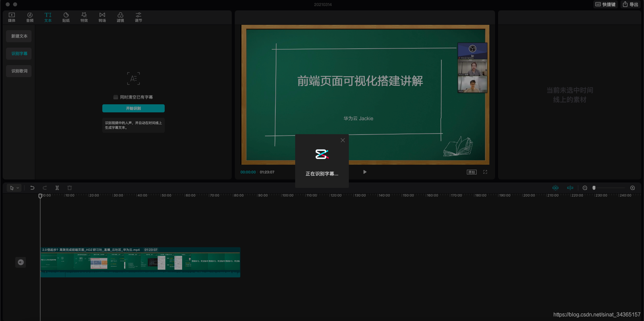Open the 贴纸 stickers panel
Image resolution: width=644 pixels, height=321 pixels.
(66, 17)
